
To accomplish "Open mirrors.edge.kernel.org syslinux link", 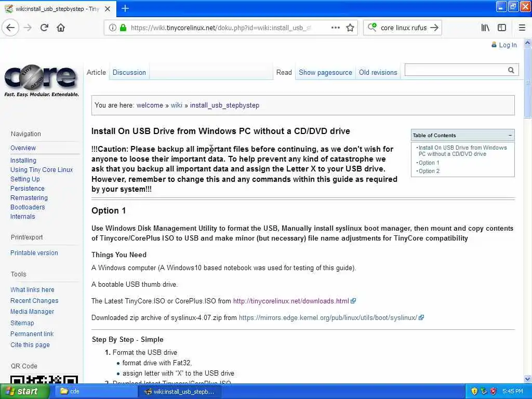I will pos(328,317).
